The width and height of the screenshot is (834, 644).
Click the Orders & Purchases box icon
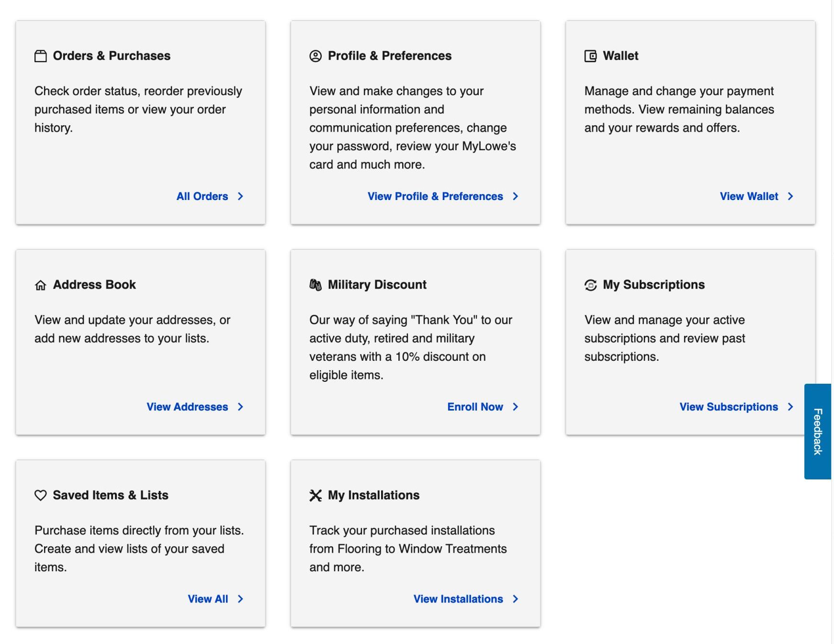coord(41,56)
